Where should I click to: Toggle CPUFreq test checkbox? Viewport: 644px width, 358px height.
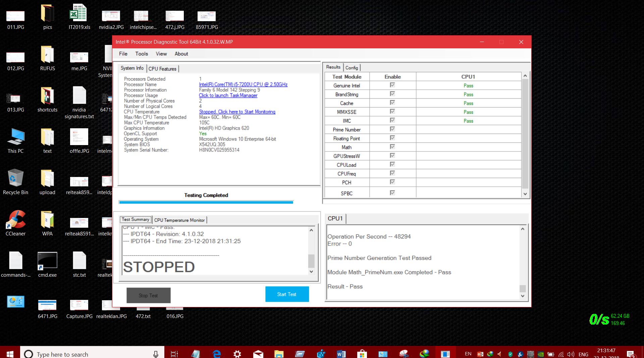tap(392, 173)
